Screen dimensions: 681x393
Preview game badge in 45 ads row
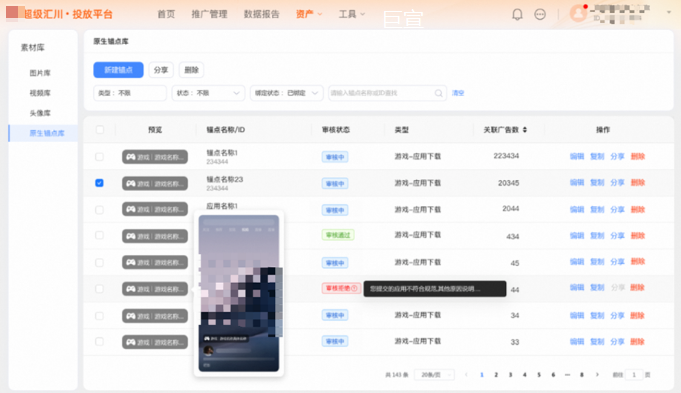pyautogui.click(x=155, y=262)
